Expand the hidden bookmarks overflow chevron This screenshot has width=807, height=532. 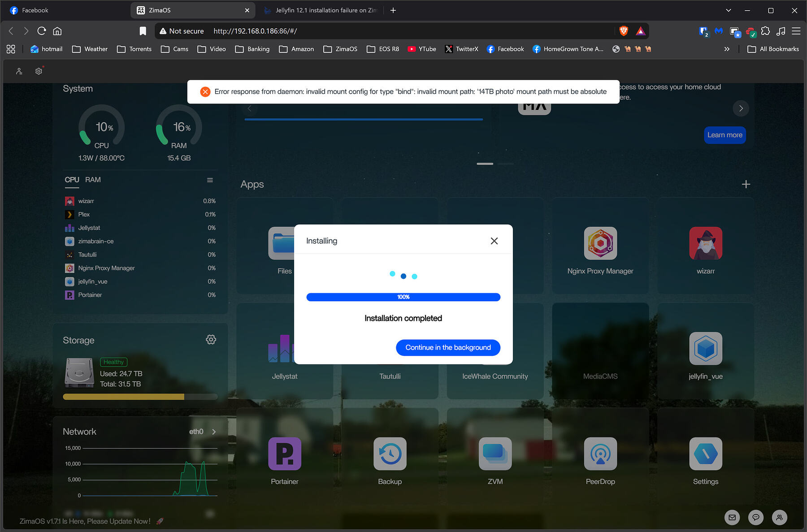(727, 49)
